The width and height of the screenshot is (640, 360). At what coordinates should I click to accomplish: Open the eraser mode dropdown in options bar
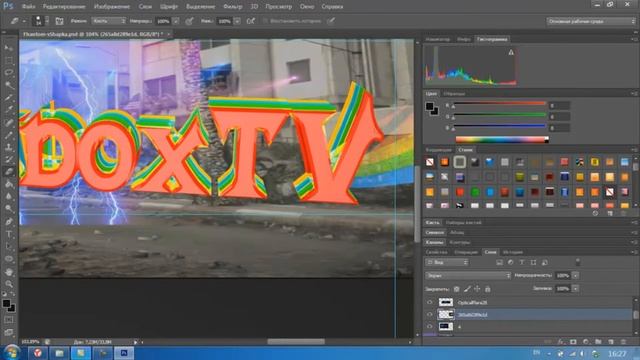(109, 21)
